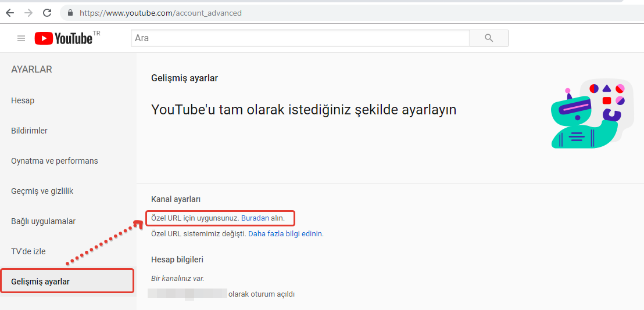Viewport: 644px width, 310px height.
Task: Select Gelişmiş ayarlar sidebar item
Action: pyautogui.click(x=41, y=282)
